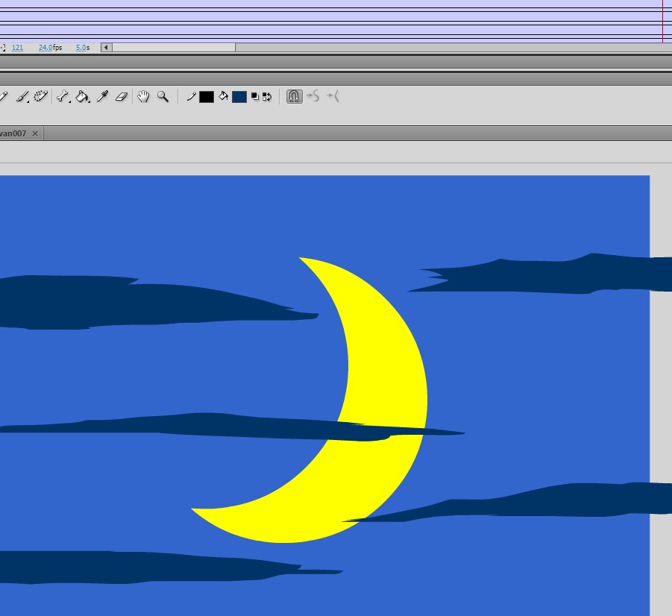Click the Straighten option icon
The image size is (672, 616).
click(x=333, y=96)
